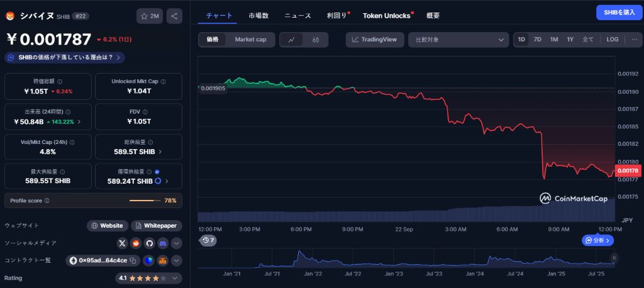Expand more social media links
This screenshot has height=288, width=644.
click(x=176, y=243)
